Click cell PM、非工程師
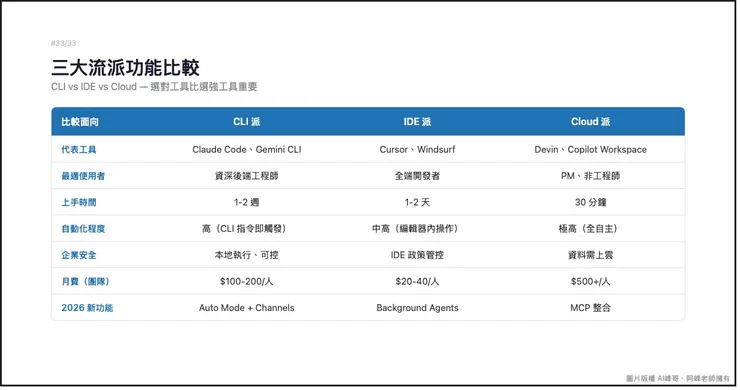The image size is (740, 390). pyautogui.click(x=590, y=176)
